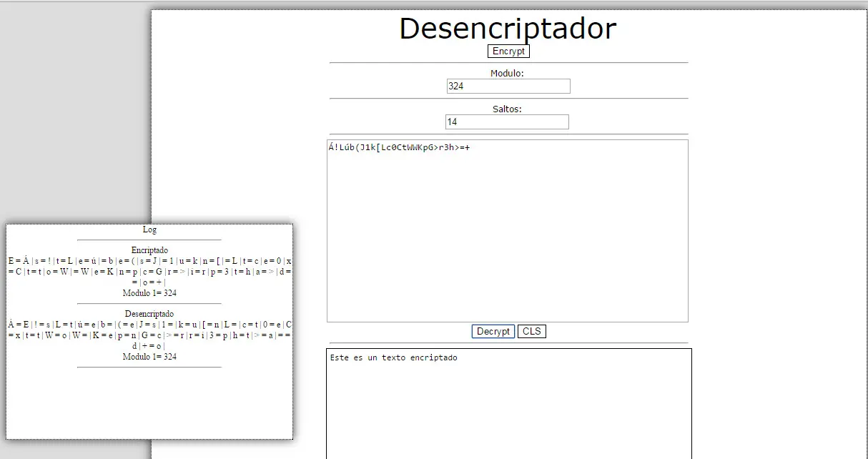Click the Desencriptado section heading in Log
The image size is (868, 459).
tap(149, 313)
